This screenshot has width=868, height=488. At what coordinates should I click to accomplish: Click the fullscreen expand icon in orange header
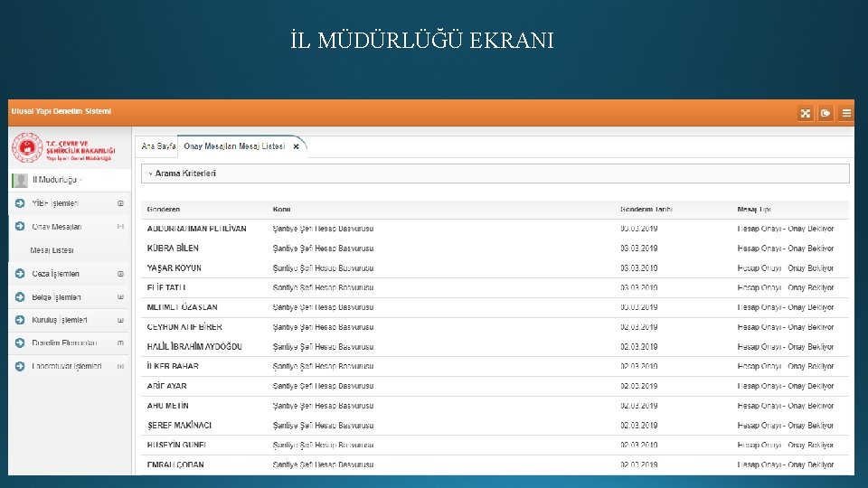(806, 114)
